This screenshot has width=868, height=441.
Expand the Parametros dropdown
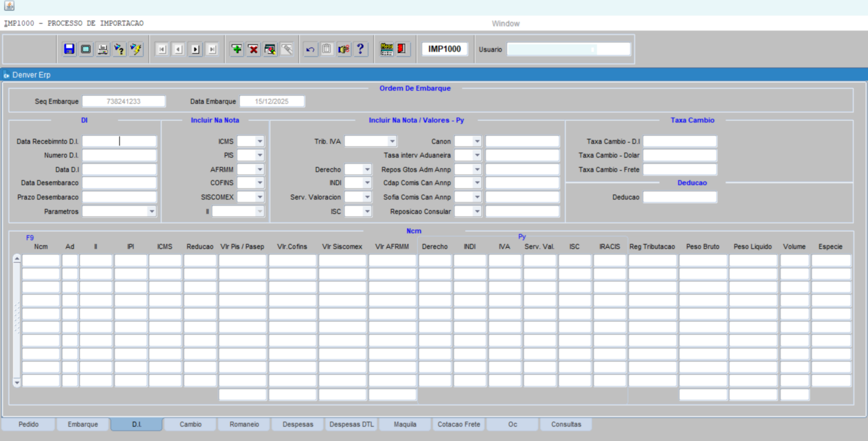(x=151, y=211)
